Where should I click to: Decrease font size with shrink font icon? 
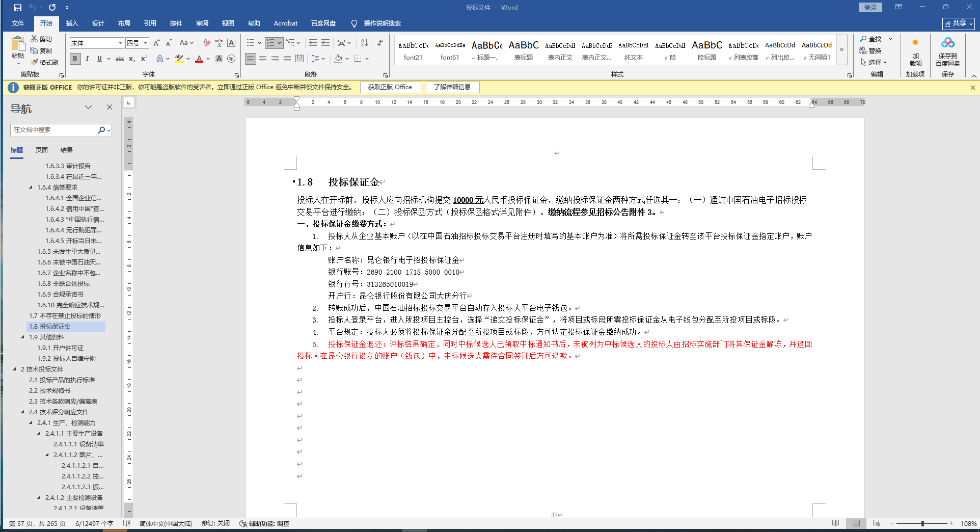tap(169, 43)
